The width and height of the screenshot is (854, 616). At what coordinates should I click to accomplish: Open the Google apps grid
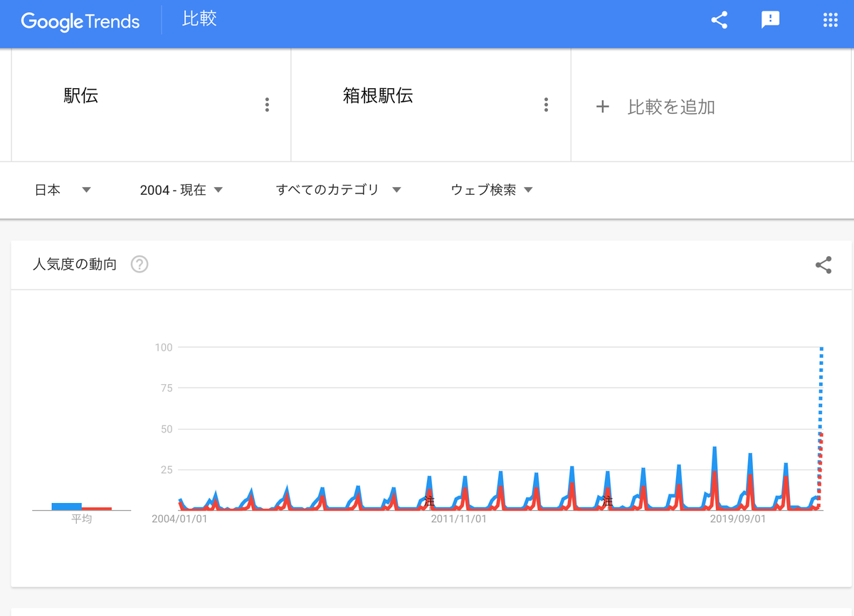(831, 21)
